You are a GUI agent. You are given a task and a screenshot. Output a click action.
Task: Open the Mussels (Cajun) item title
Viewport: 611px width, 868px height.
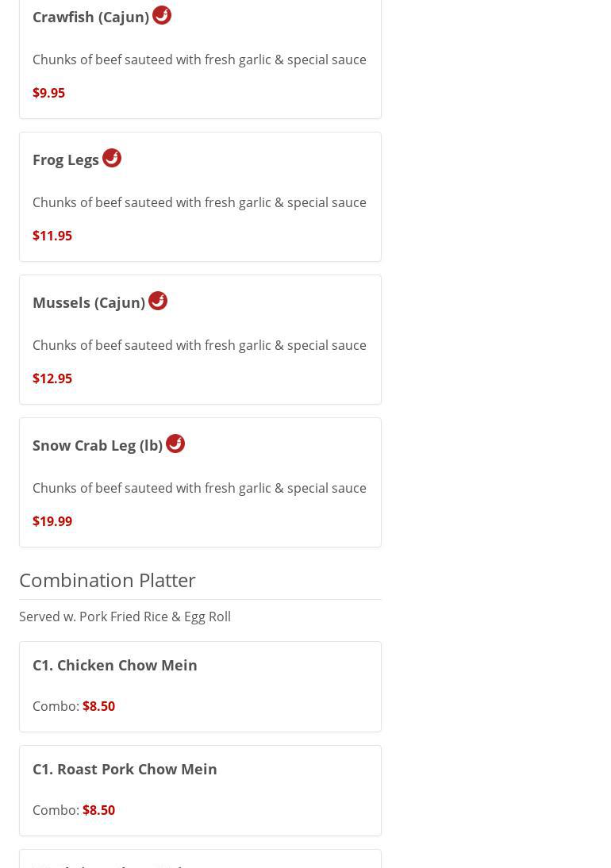click(x=89, y=302)
